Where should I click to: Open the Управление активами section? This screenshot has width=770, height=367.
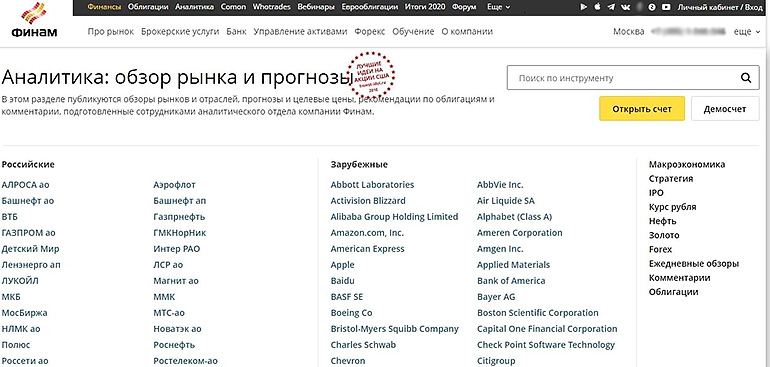coord(301,31)
